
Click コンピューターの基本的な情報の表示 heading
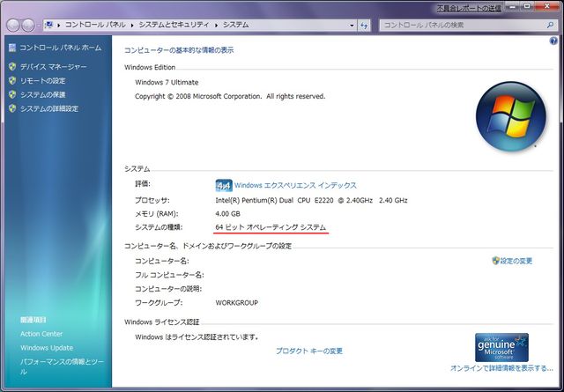pos(179,50)
